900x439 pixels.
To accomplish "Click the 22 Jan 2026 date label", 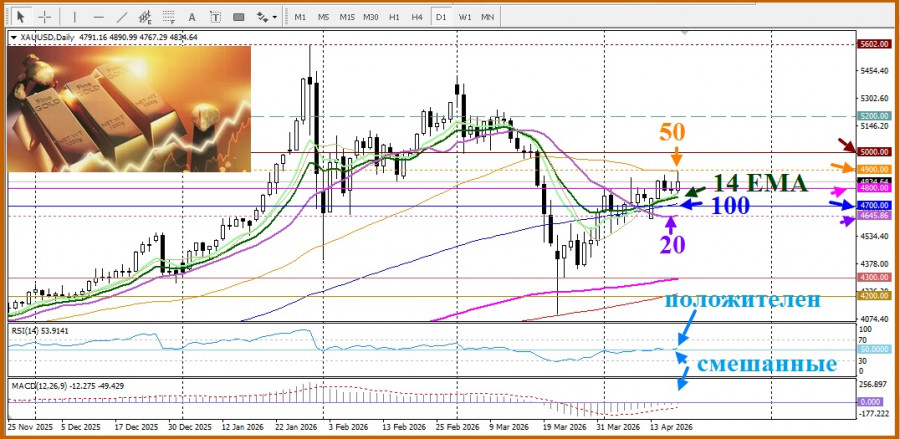I will 297,428.
